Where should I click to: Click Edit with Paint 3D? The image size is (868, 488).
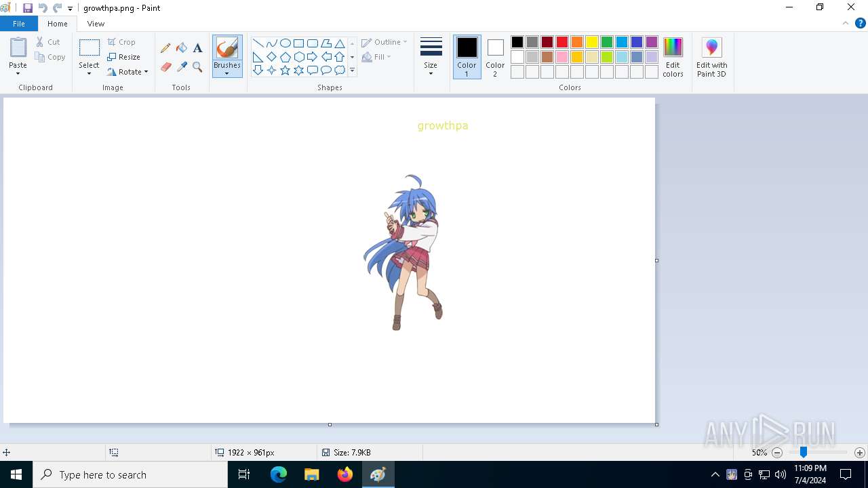click(x=711, y=57)
